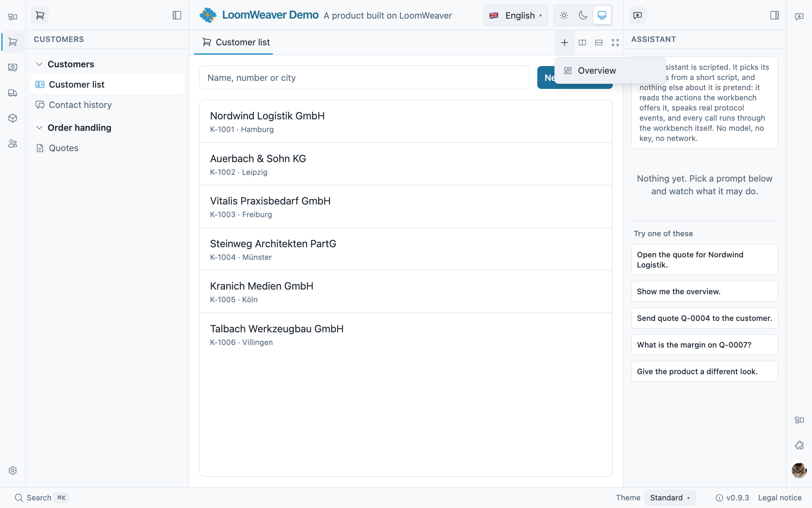Open the puzzle-piece extensions icon
Screen dimensions: 812x508
(x=799, y=445)
